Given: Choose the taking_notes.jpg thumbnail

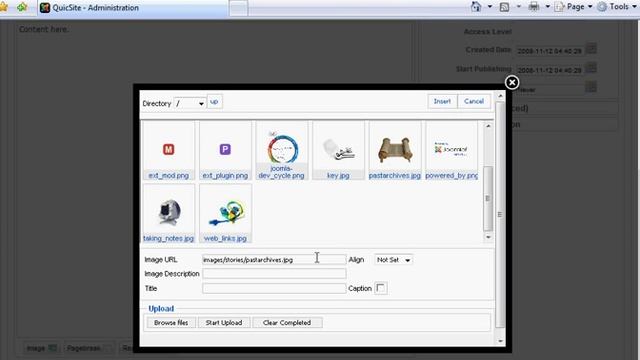Looking at the screenshot, I should [169, 212].
